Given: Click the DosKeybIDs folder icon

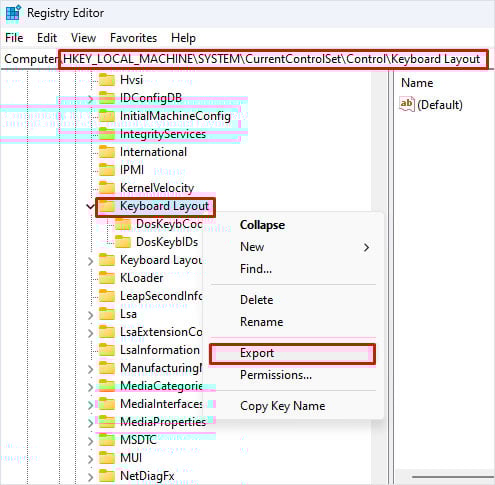Looking at the screenshot, I should click(x=123, y=242).
